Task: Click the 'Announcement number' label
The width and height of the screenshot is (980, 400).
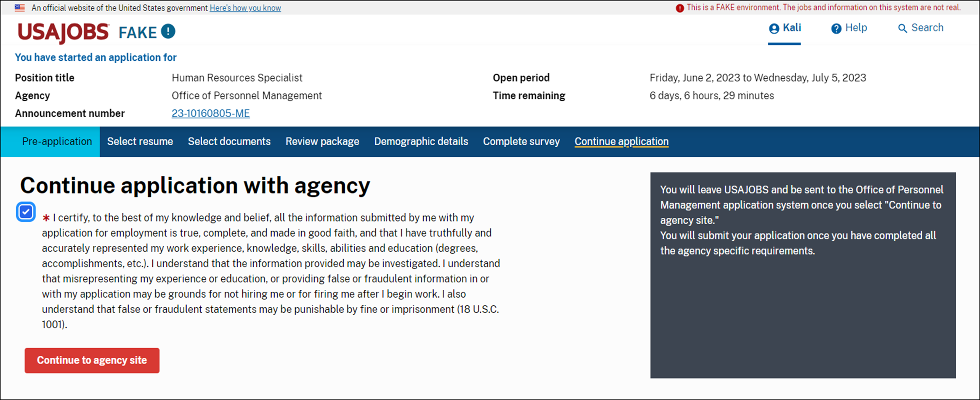Action: (x=70, y=113)
